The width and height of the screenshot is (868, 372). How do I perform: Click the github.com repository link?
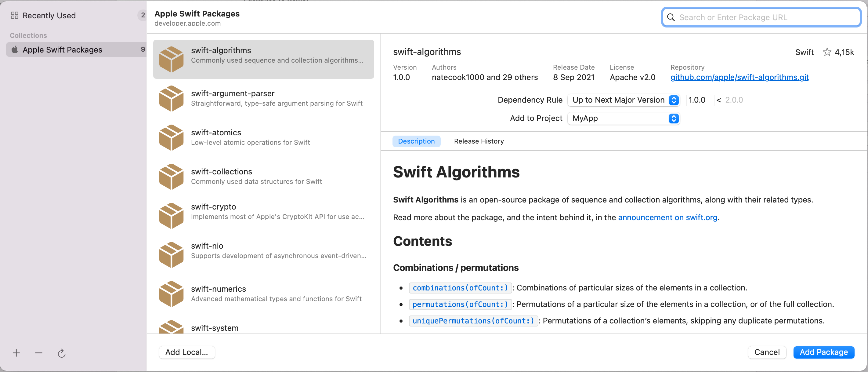[739, 77]
